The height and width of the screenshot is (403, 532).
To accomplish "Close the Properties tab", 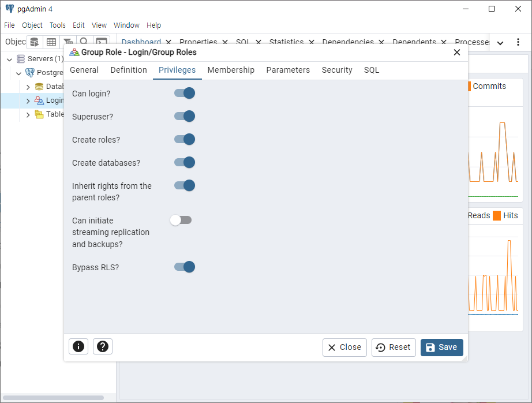I will click(225, 42).
